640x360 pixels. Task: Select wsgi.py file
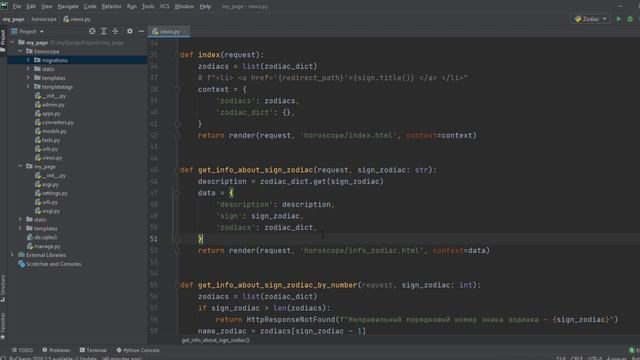[51, 211]
